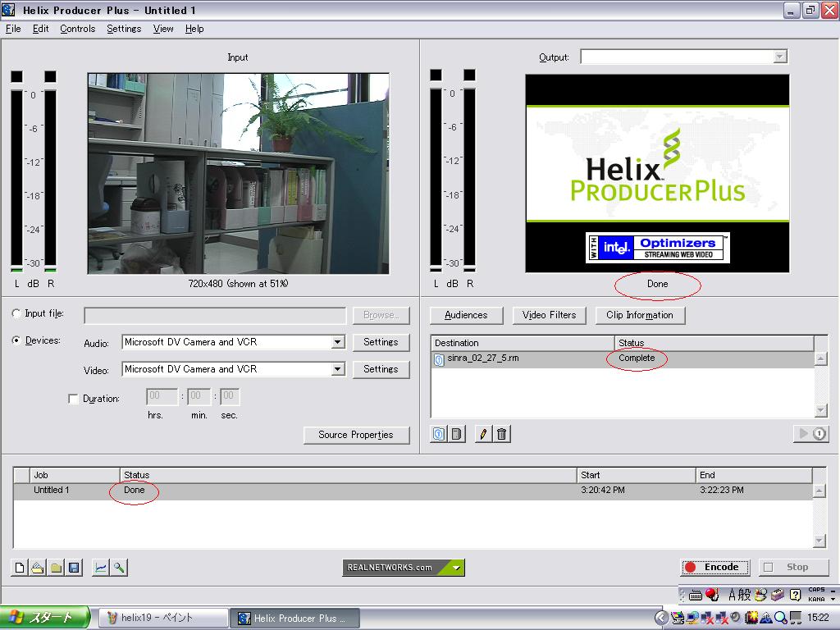The height and width of the screenshot is (630, 840).
Task: Click the Duration hours field
Action: 162,396
